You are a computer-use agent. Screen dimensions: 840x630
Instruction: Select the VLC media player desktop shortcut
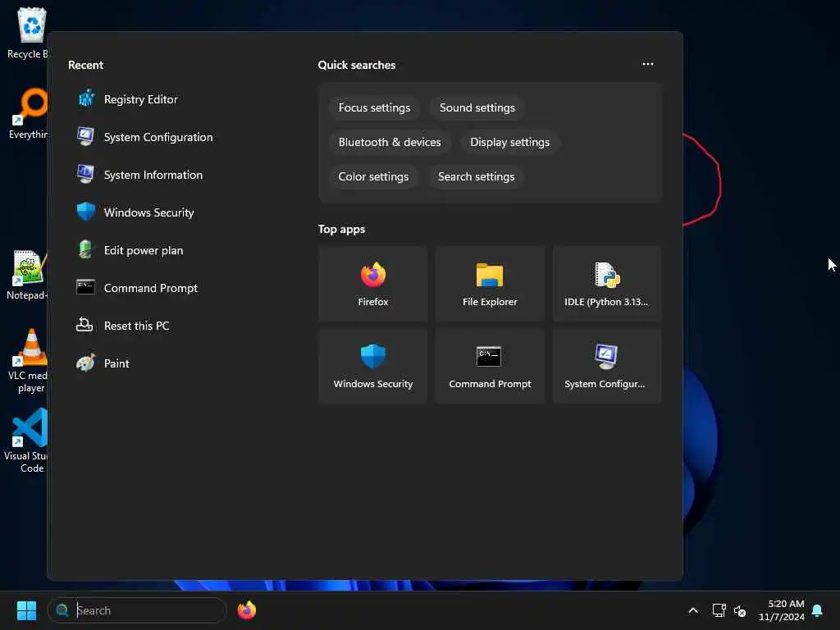point(28,361)
